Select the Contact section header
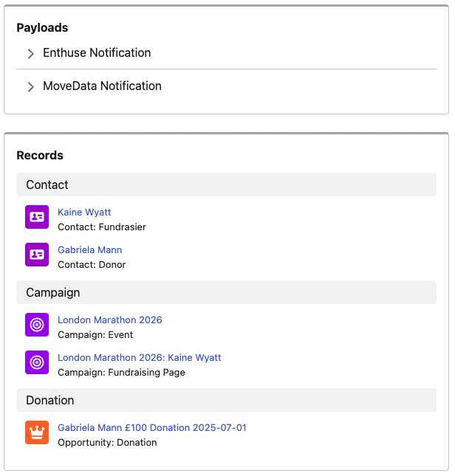455x476 pixels. (226, 184)
